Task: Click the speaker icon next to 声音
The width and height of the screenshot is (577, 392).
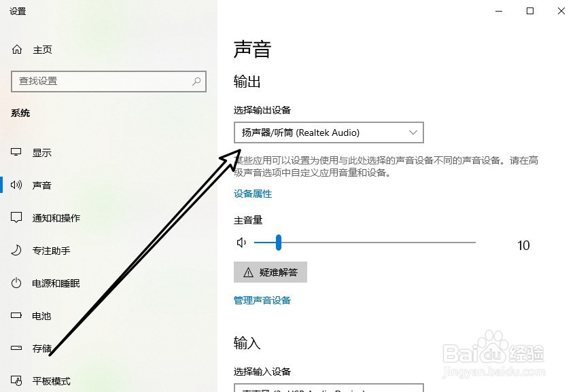Action: pyautogui.click(x=16, y=185)
